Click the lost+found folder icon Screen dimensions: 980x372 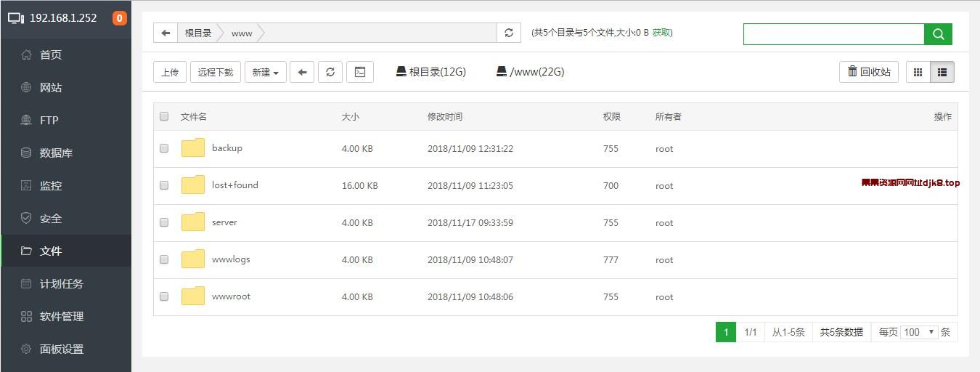tap(193, 185)
